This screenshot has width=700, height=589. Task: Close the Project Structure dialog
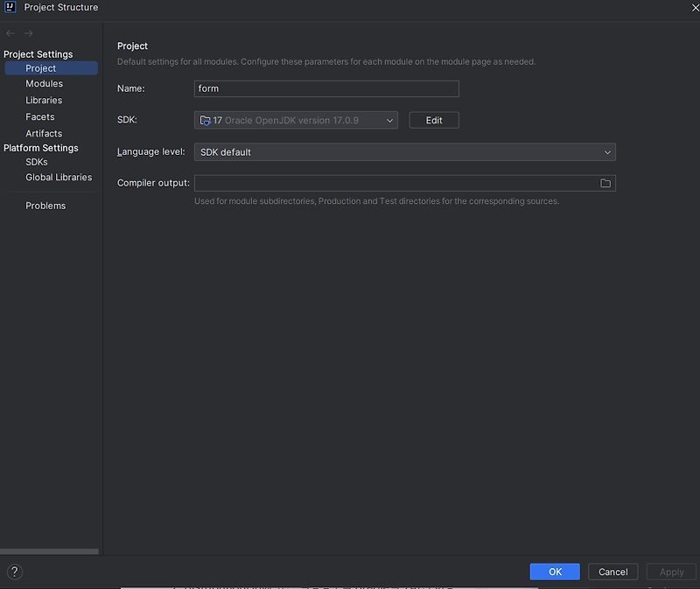(x=695, y=7)
